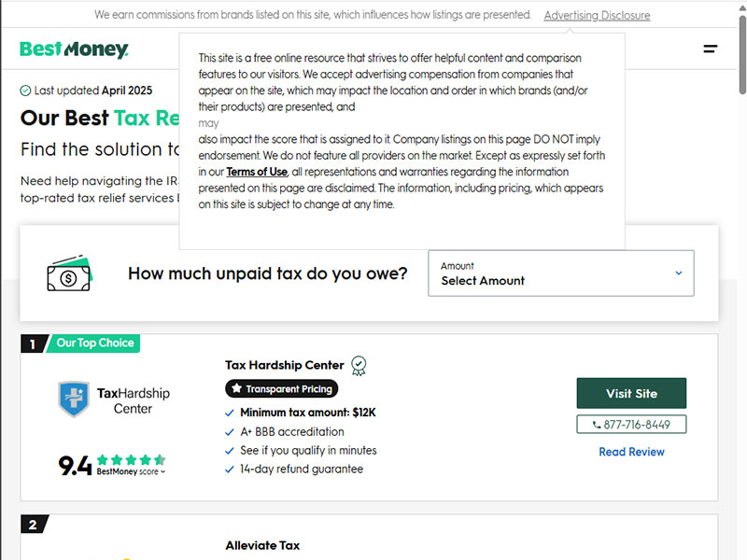The image size is (747, 560).
Task: Expand the BestMoney score details chevron
Action: pyautogui.click(x=162, y=472)
